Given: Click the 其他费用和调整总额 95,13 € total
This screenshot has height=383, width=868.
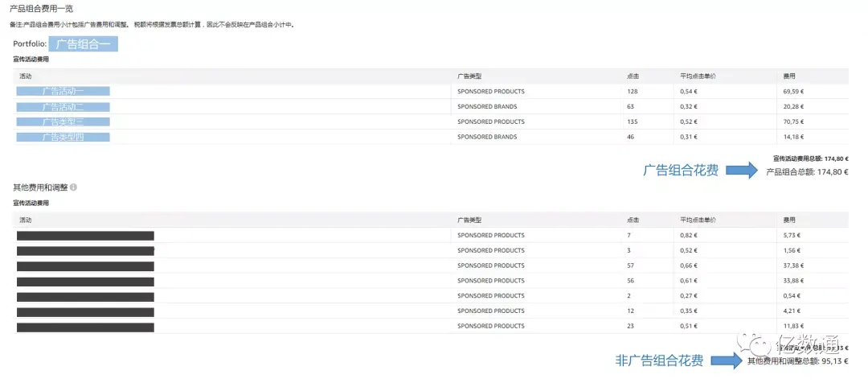Looking at the screenshot, I should [x=798, y=362].
